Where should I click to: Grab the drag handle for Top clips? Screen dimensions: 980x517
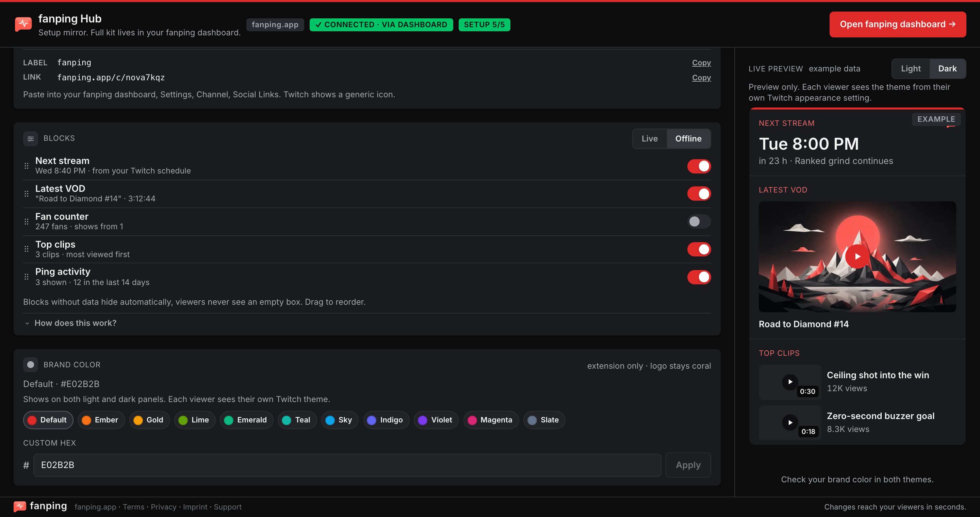coord(26,249)
